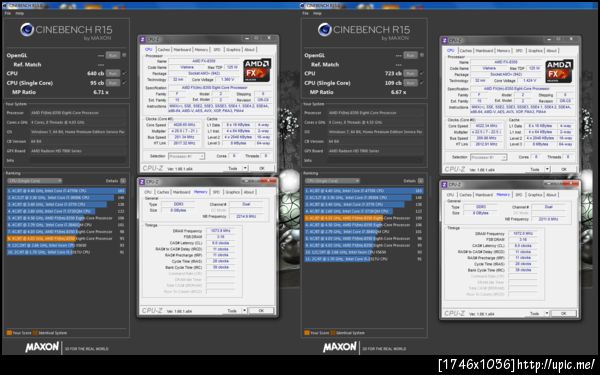Click the Details icon in the 723 cb Cinebench ranking
The width and height of the screenshot is (600, 375).
421,181
